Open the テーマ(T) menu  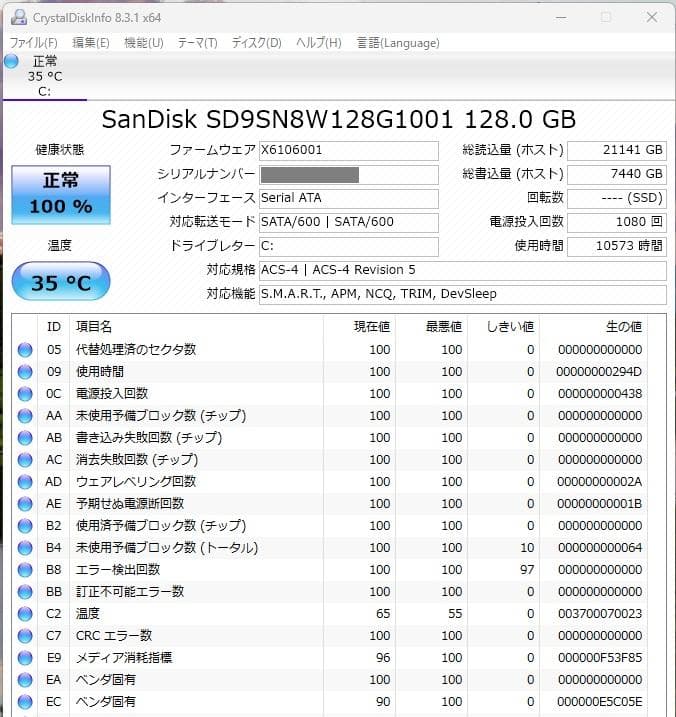(x=197, y=43)
